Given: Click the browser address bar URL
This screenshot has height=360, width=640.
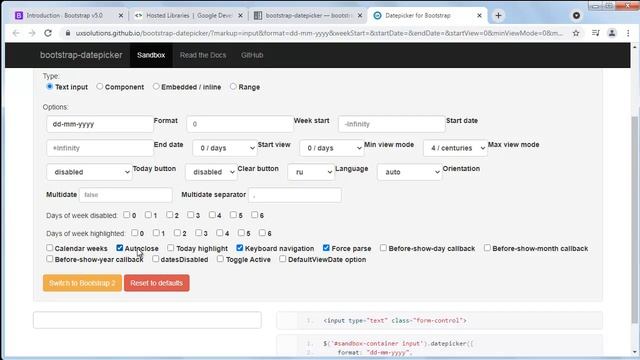Looking at the screenshot, I should (x=319, y=33).
